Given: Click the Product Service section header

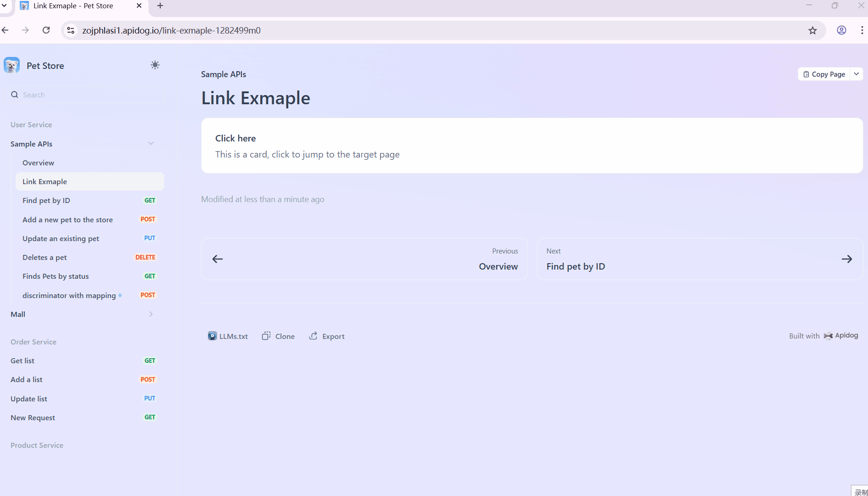Looking at the screenshot, I should tap(37, 445).
